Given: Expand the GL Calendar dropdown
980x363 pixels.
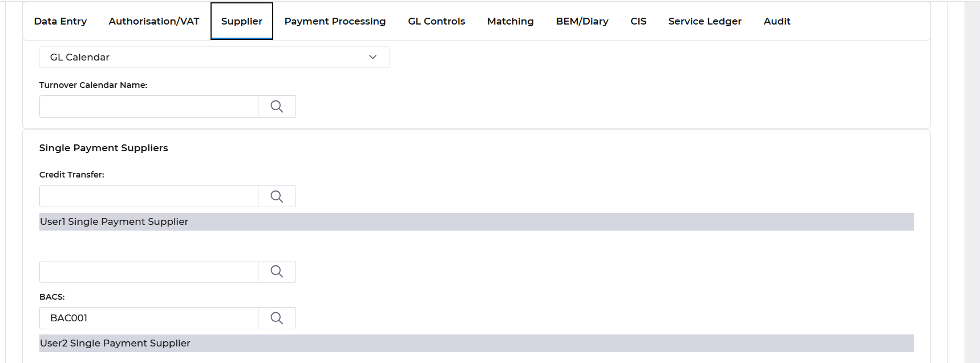Looking at the screenshot, I should [214, 57].
